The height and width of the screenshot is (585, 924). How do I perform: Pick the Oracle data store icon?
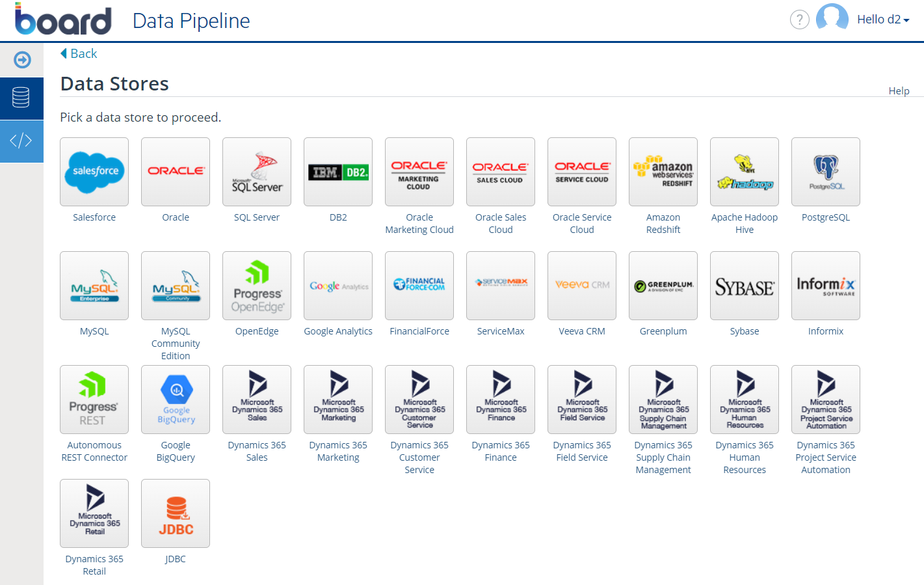tap(176, 172)
